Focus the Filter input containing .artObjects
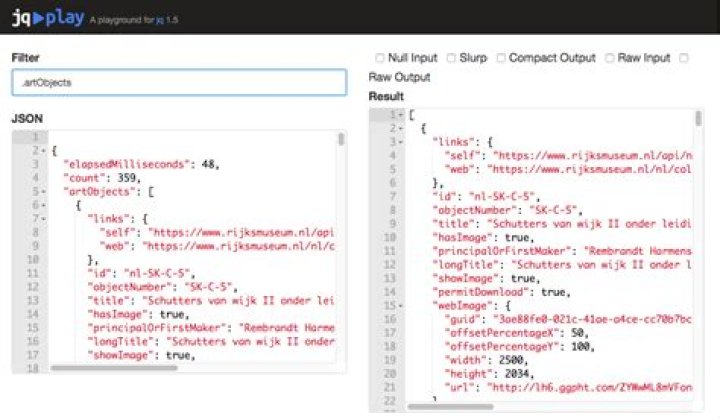 tap(179, 83)
